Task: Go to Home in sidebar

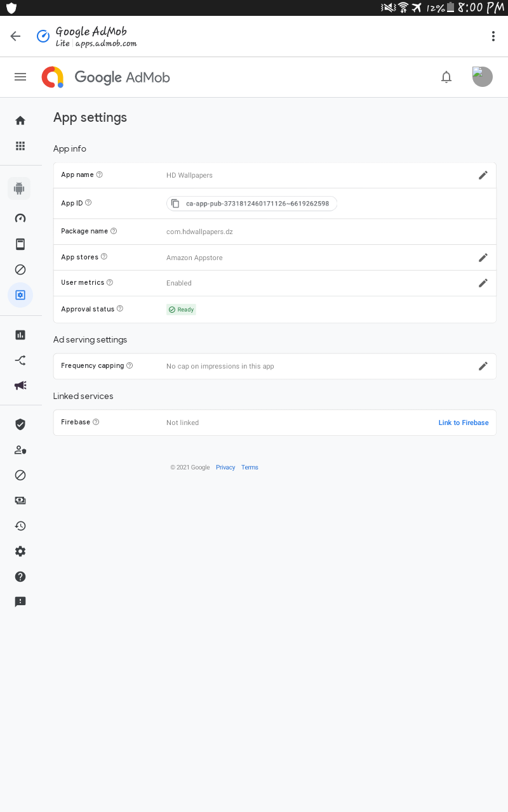Action: coord(20,121)
